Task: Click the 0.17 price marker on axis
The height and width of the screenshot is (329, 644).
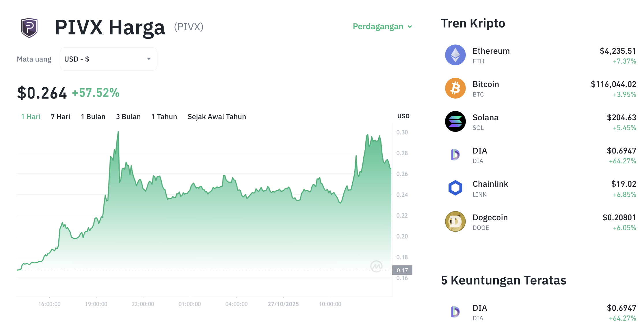Action: point(402,270)
